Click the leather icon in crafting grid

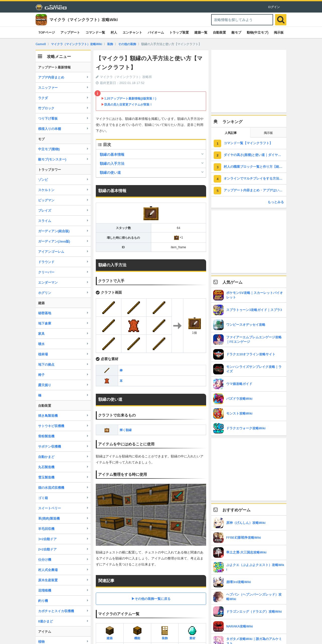point(134,326)
